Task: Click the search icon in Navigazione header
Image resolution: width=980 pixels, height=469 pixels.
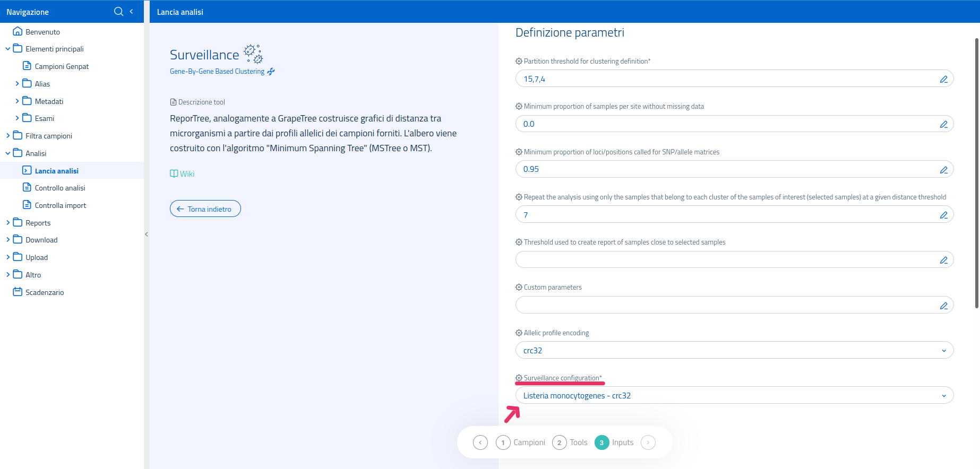Action: tap(118, 12)
